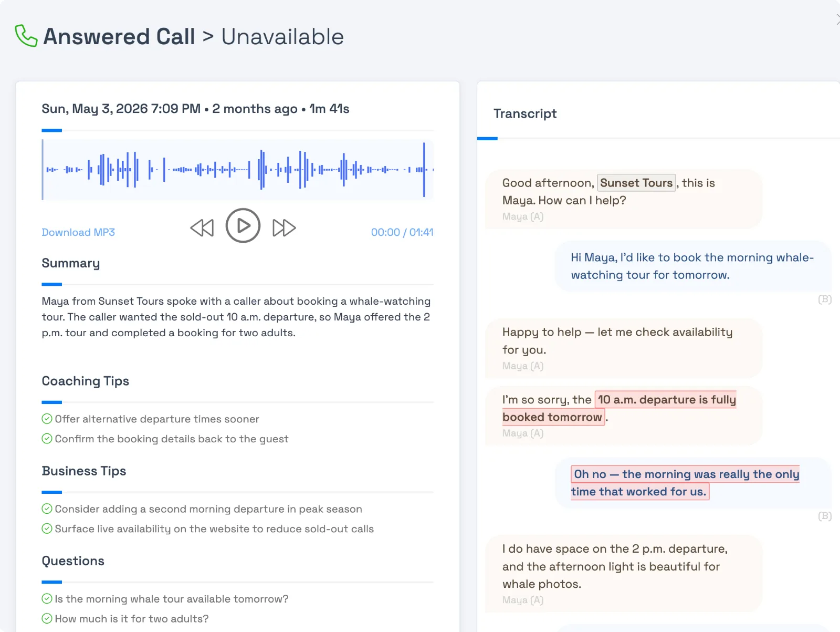Click check icon beside 'How much is it for two adults?'
840x632 pixels.
pyautogui.click(x=47, y=618)
